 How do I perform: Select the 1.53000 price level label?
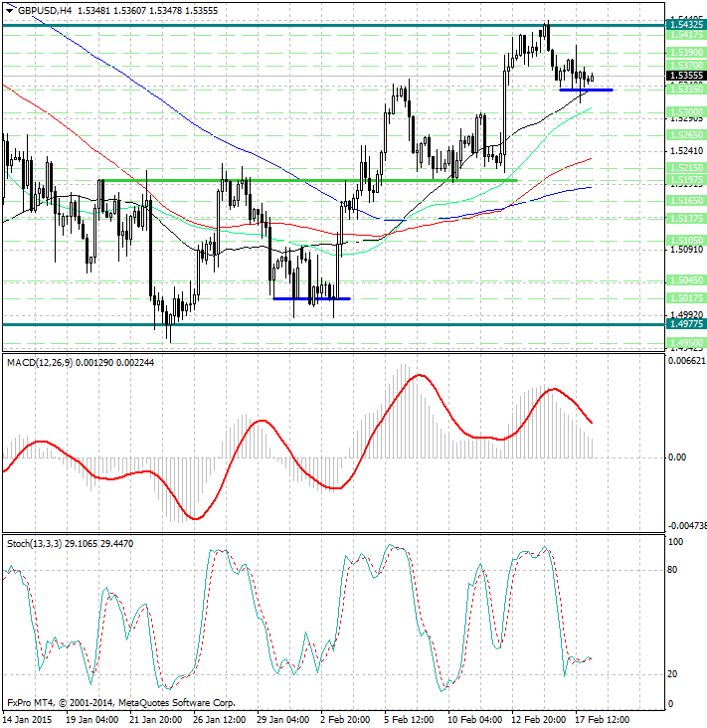pyautogui.click(x=686, y=112)
